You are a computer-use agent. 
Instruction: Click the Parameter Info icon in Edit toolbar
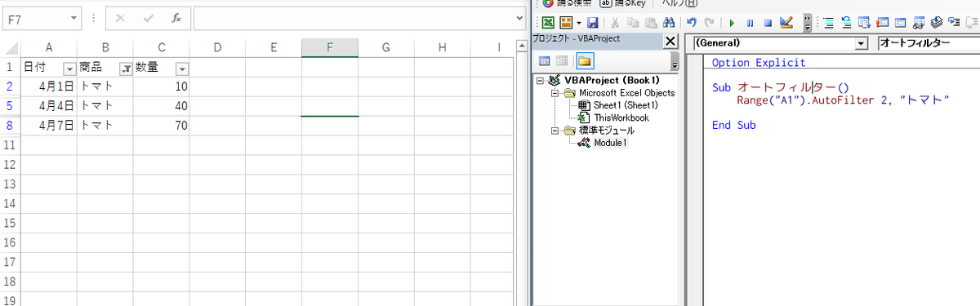(x=883, y=23)
